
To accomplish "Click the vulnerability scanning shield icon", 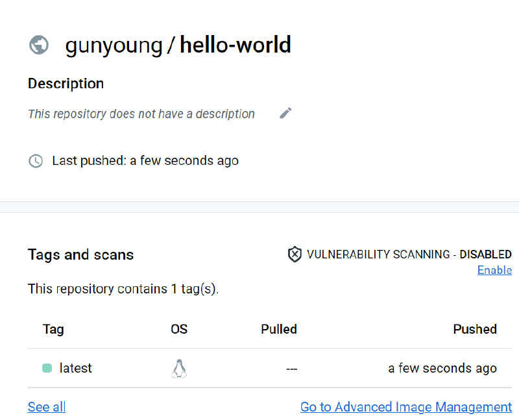I will (x=295, y=254).
